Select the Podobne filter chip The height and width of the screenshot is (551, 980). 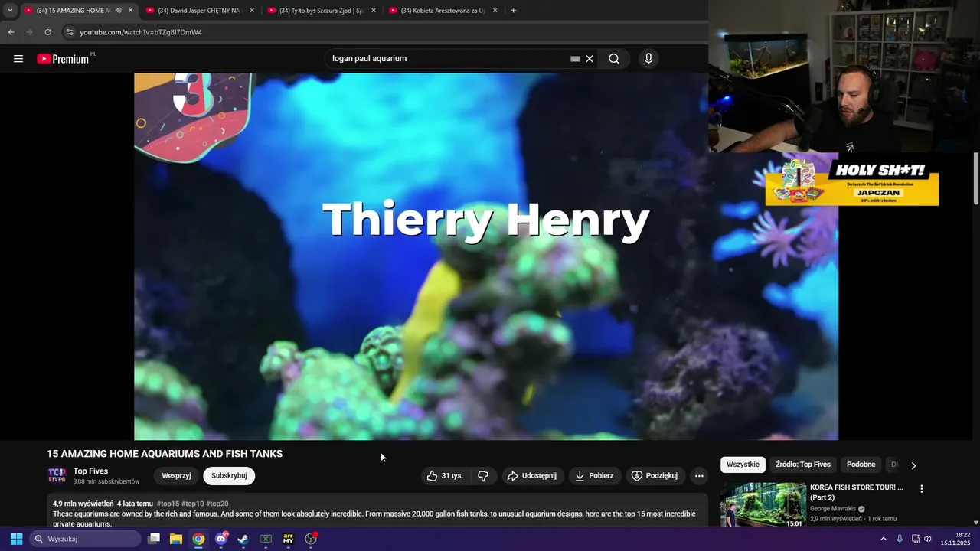pyautogui.click(x=861, y=465)
